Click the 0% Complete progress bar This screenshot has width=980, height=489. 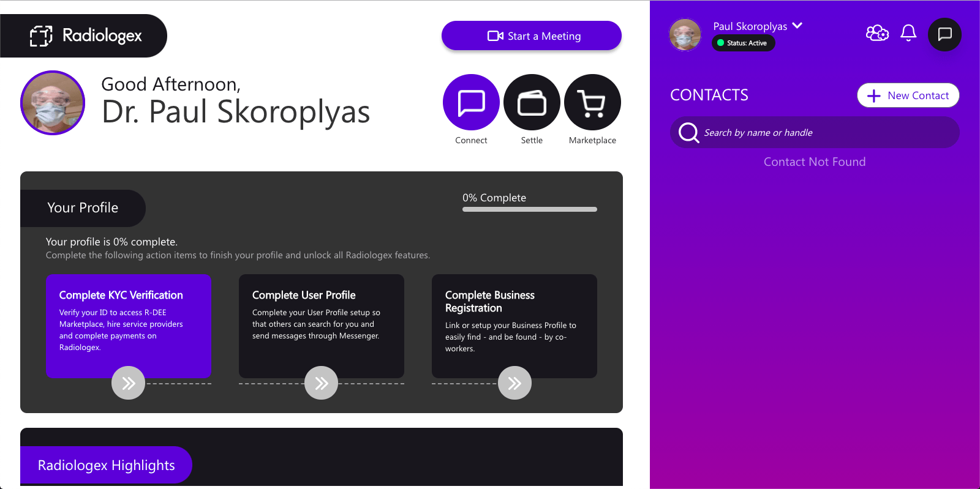(529, 209)
